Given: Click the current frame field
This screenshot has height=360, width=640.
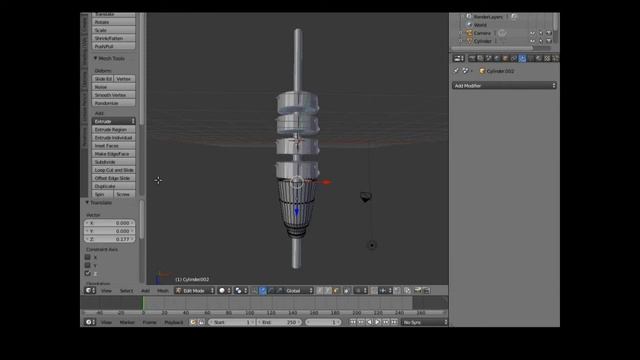Looking at the screenshot, I should pyautogui.click(x=323, y=322).
